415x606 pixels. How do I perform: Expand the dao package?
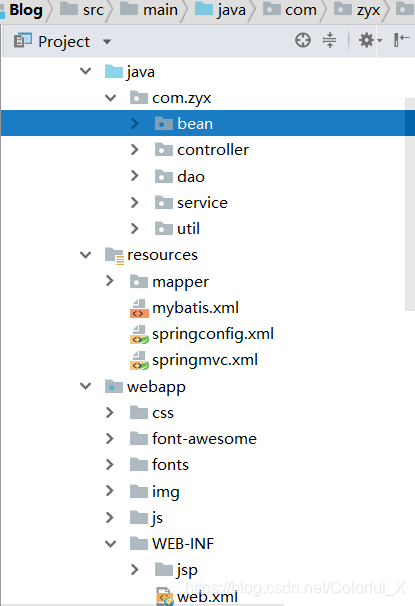[x=134, y=176]
